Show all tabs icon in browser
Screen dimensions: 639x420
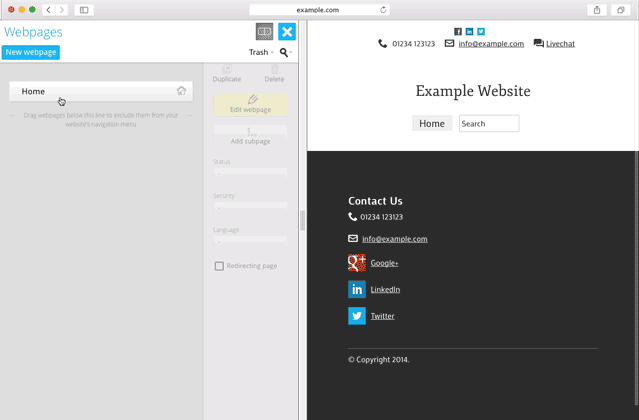(621, 10)
